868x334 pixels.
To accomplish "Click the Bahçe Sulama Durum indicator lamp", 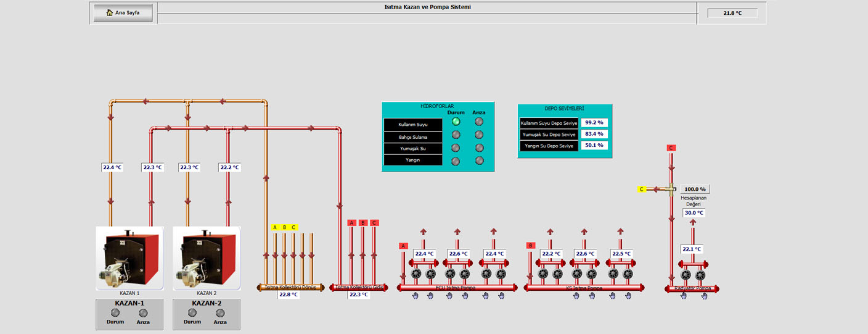I will tap(456, 135).
